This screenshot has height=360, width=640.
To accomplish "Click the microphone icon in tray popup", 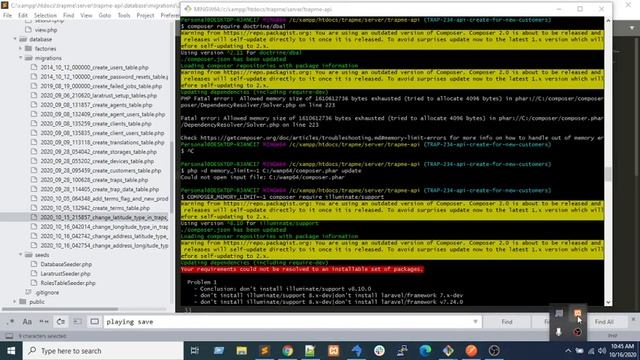I will pos(559,332).
